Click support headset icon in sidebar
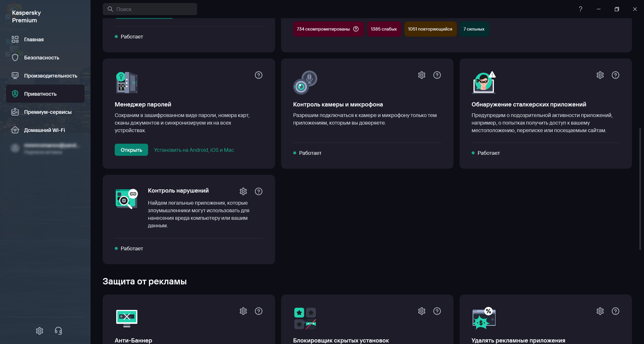The width and height of the screenshot is (644, 344). tap(58, 331)
